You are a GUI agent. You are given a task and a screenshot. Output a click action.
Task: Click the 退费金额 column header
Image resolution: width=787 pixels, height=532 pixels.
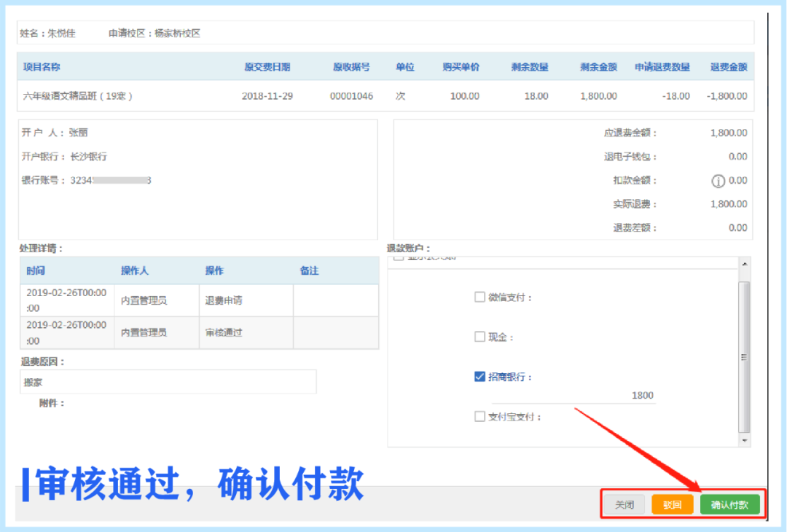(x=728, y=67)
